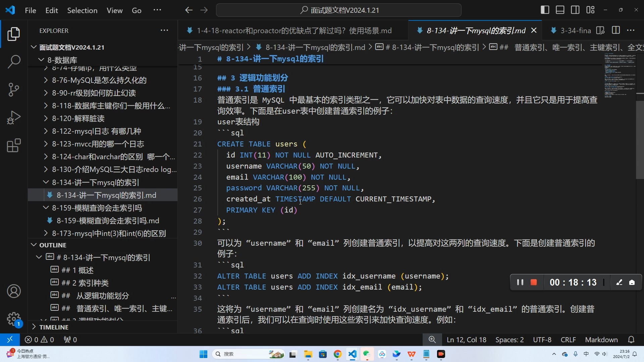Toggle the secondary side bar layout icon
The width and height of the screenshot is (644, 362).
point(575,10)
